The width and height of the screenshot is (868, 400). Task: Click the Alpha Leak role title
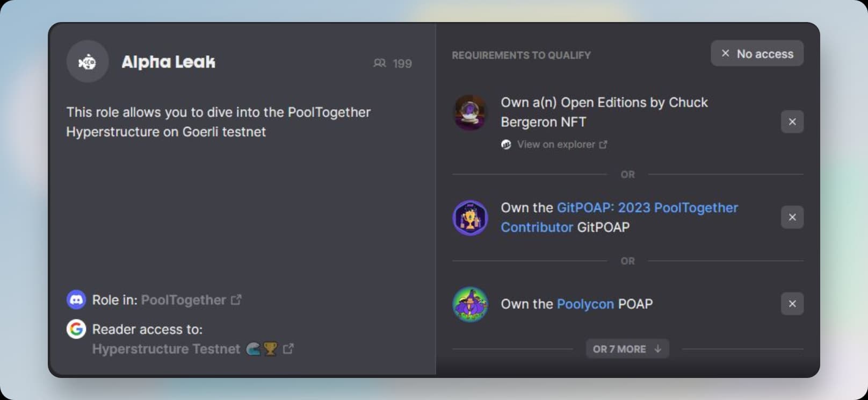[x=168, y=62]
